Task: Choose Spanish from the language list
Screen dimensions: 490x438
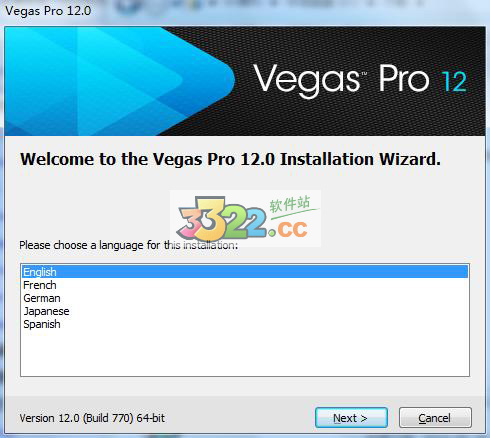Action: point(42,324)
